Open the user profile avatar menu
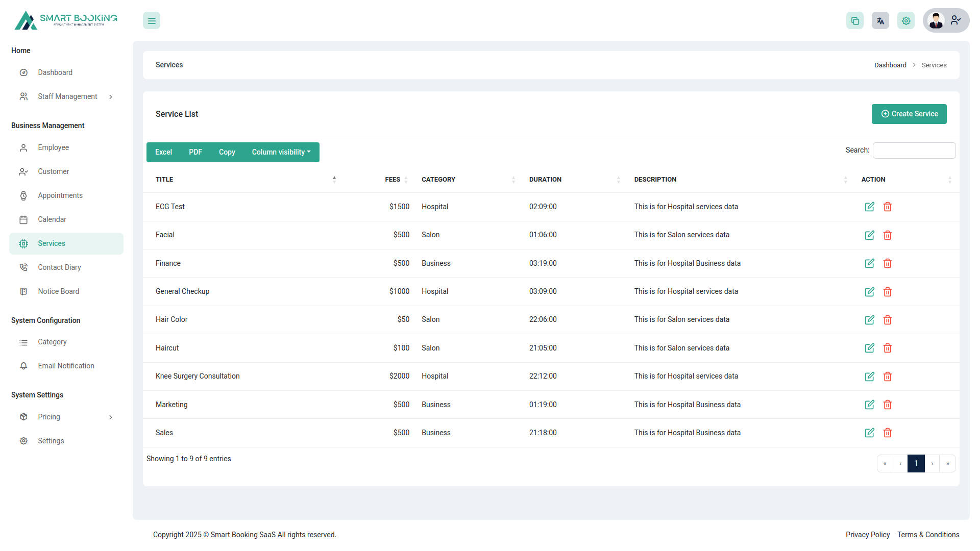The height and width of the screenshot is (551, 980). 936,20
